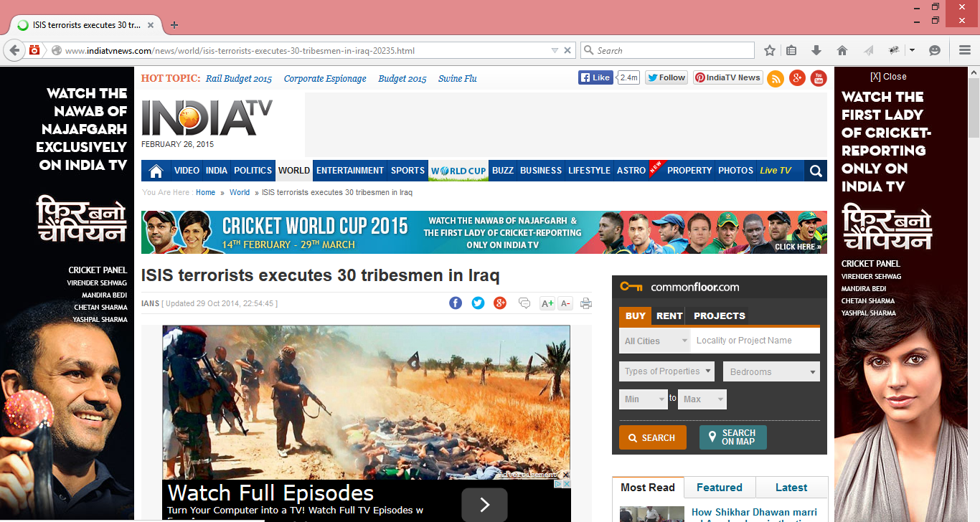Click the India TV home icon in navbar
This screenshot has width=980, height=522.
pos(156,171)
